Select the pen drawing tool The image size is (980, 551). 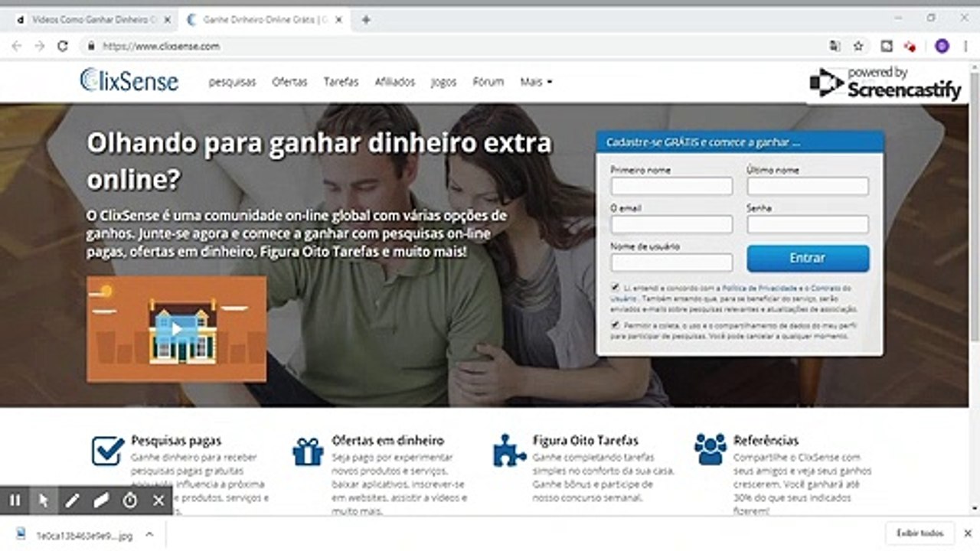(x=72, y=500)
